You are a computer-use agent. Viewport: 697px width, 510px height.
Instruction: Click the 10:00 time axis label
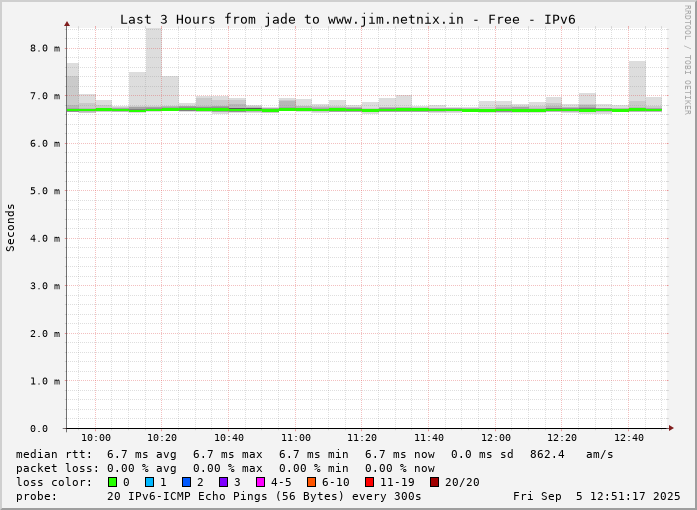point(96,438)
